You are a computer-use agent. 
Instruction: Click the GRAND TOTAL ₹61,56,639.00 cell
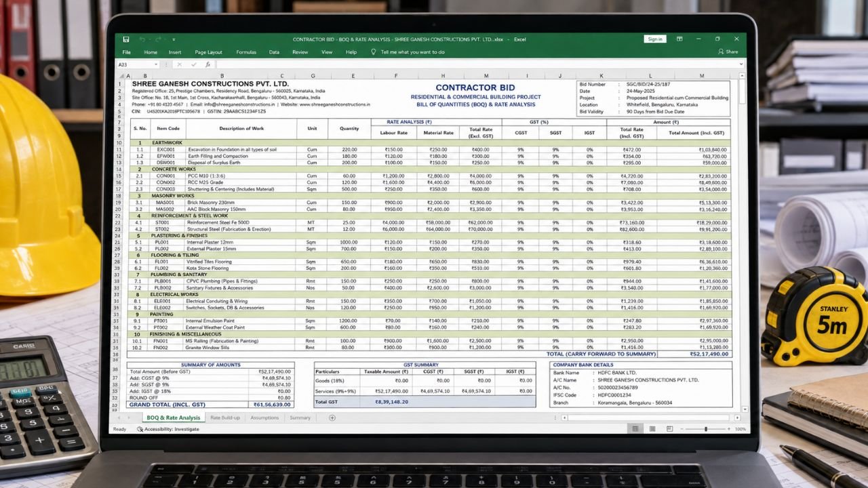pyautogui.click(x=272, y=404)
